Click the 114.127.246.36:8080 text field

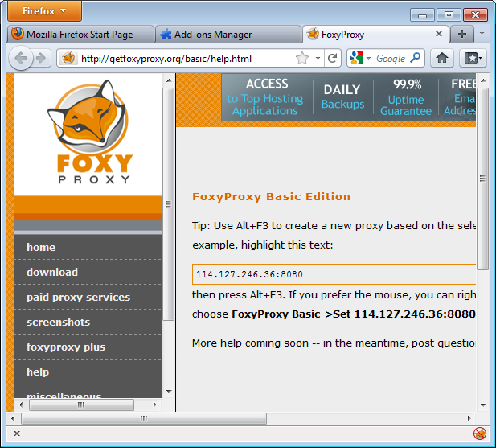[x=334, y=274]
